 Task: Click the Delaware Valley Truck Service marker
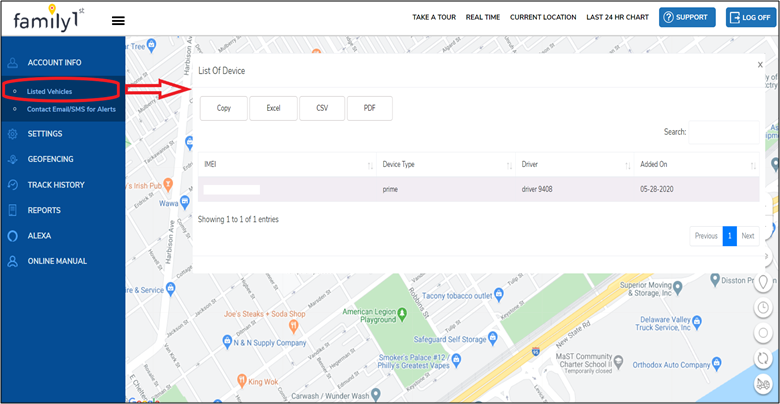point(696,320)
